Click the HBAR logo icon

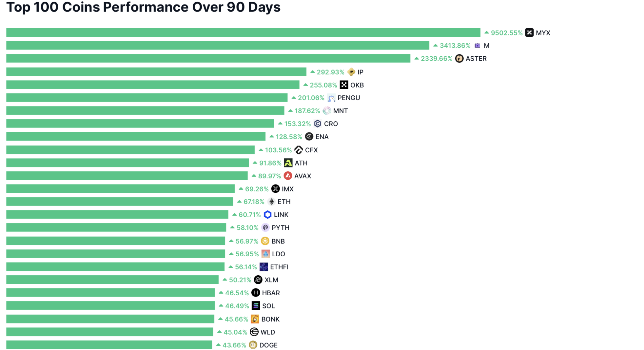255,293
